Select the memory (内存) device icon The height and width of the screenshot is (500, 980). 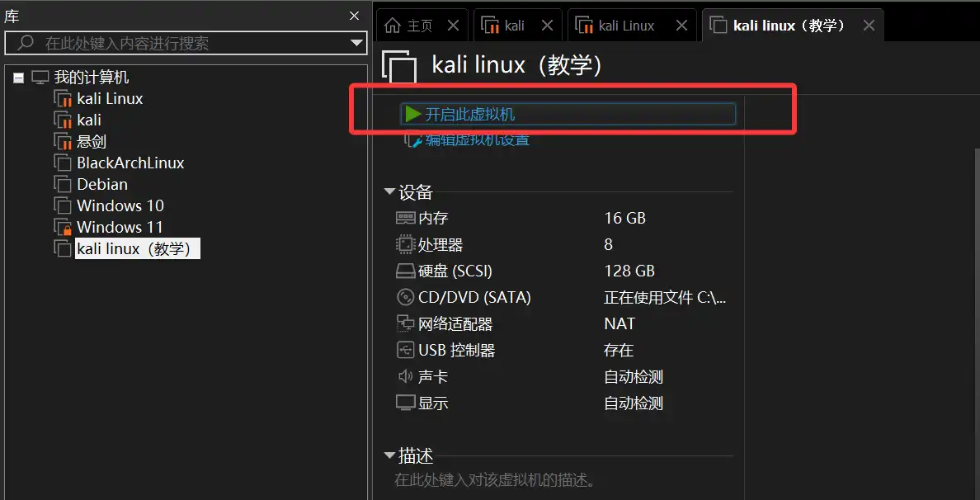[406, 218]
